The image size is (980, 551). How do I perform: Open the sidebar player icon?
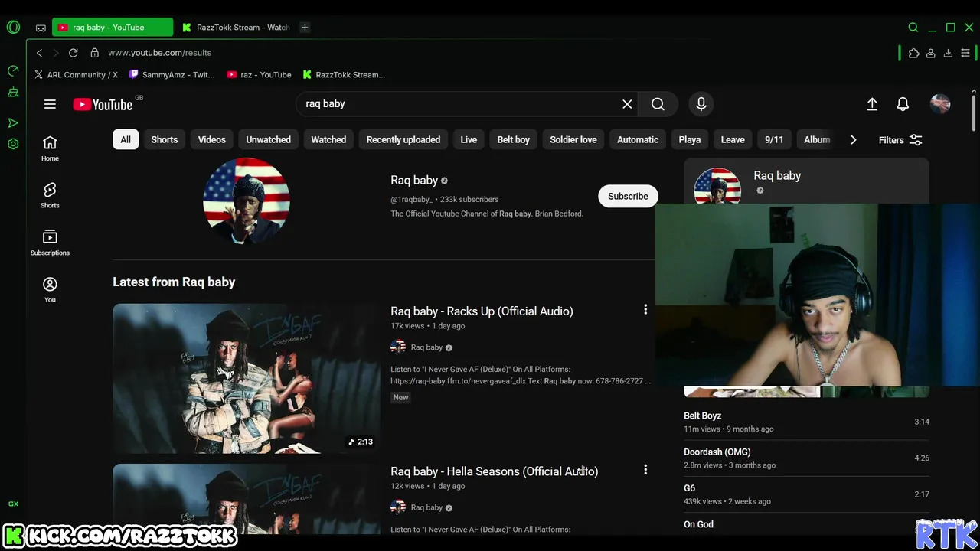[13, 122]
